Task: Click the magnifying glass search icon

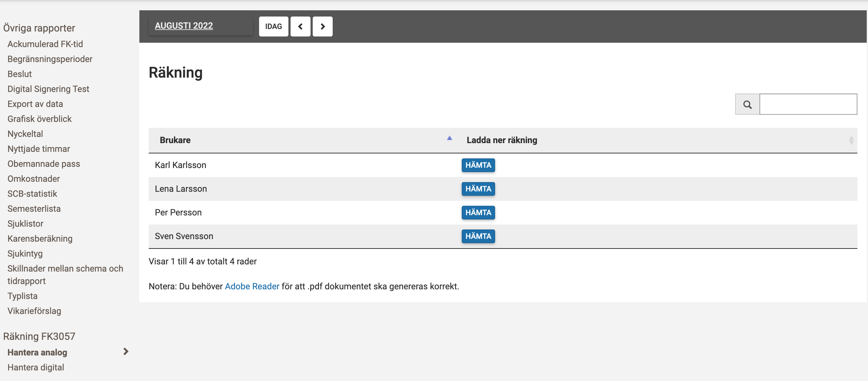Action: (747, 104)
